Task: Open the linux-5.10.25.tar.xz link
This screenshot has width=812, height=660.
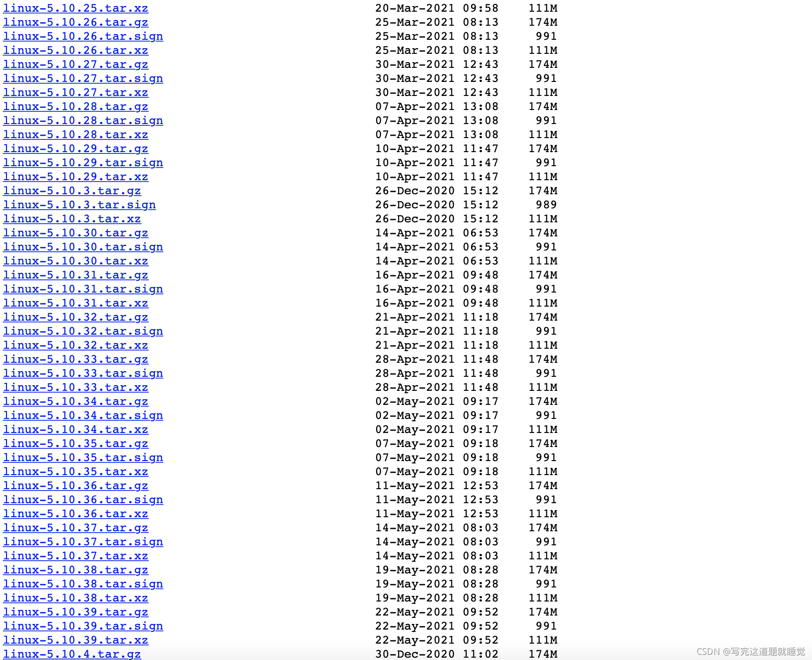Action: [x=76, y=8]
